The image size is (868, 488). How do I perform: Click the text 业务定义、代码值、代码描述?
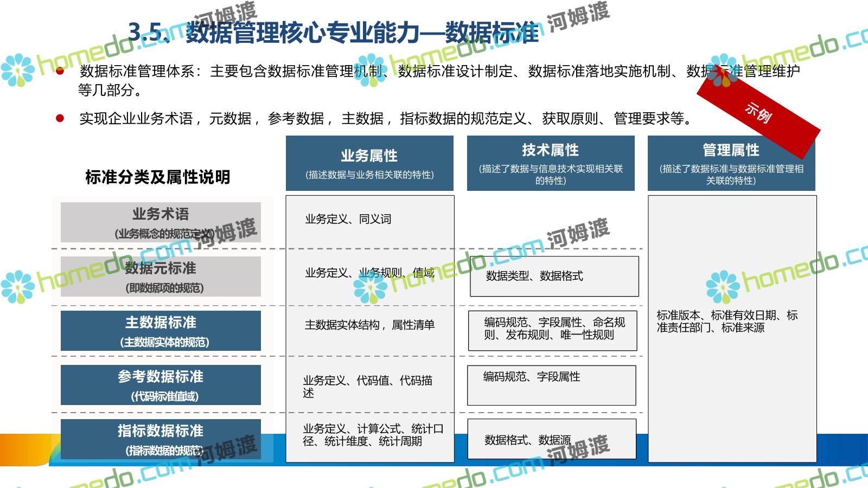[x=368, y=387]
